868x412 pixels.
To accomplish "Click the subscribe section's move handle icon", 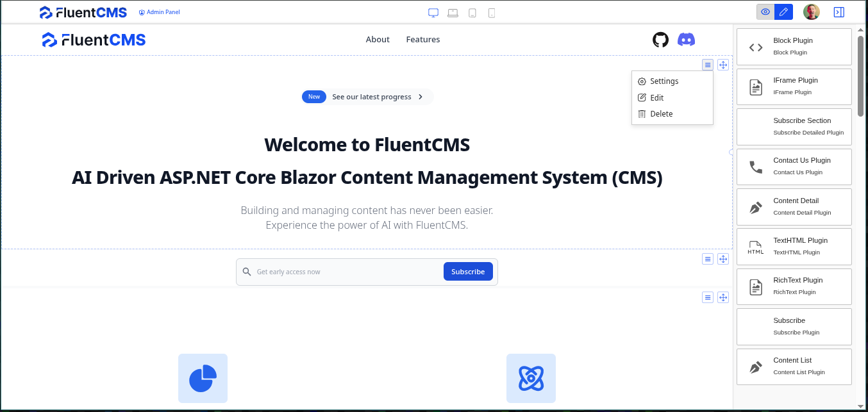I will (x=723, y=259).
